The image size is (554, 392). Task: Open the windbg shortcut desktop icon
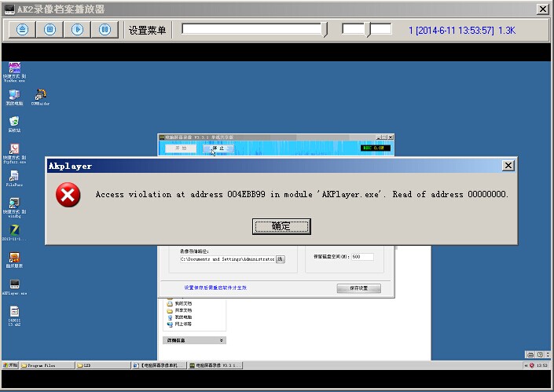pos(14,207)
